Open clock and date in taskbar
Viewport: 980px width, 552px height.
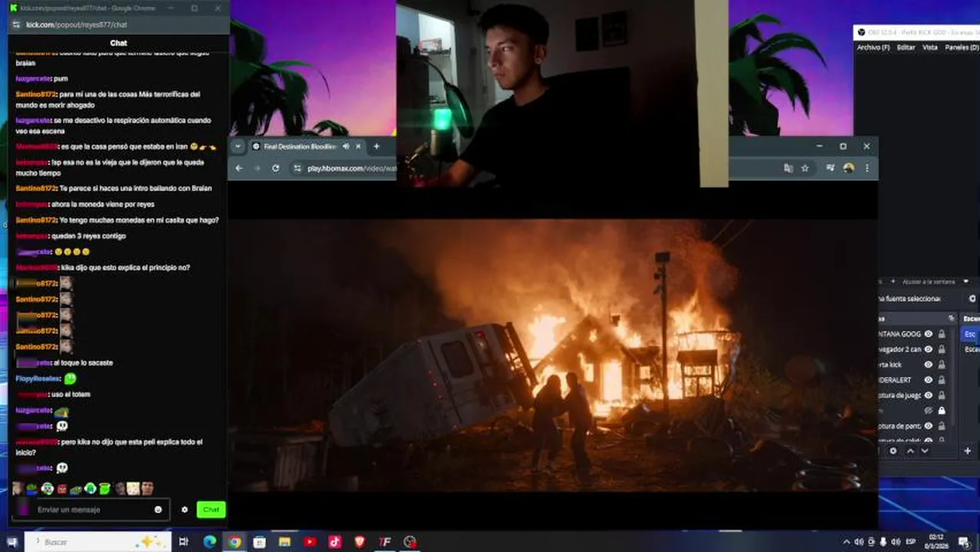coord(938,542)
